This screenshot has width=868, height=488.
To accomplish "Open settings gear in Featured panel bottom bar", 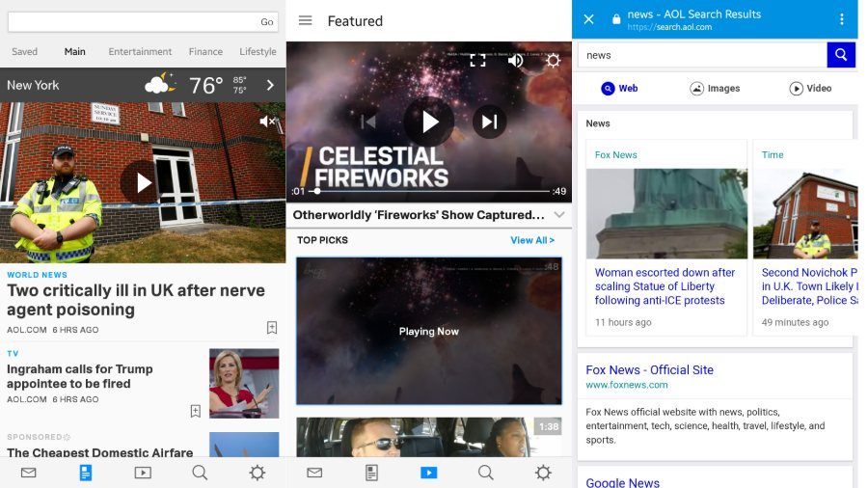I will (543, 473).
